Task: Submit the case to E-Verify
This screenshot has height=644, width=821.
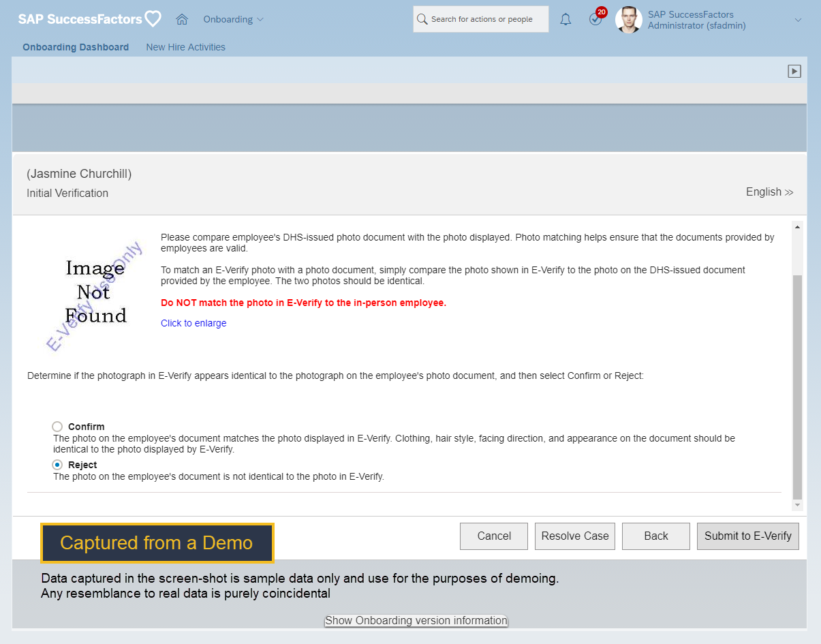Action: pyautogui.click(x=748, y=536)
